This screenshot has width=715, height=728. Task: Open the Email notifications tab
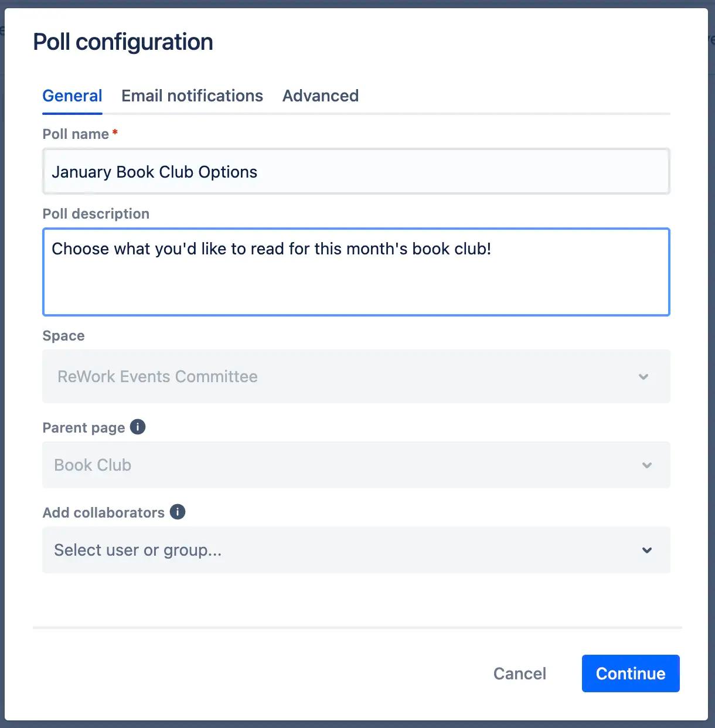[x=192, y=96]
